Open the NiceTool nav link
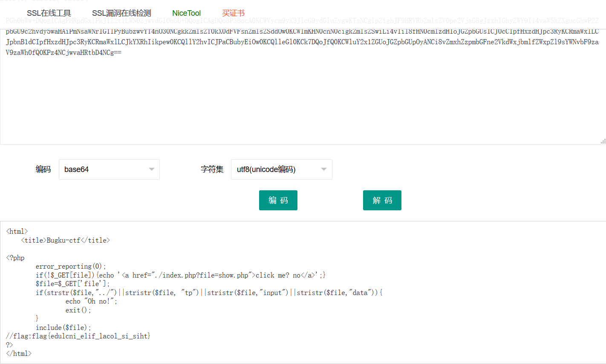 click(x=186, y=13)
